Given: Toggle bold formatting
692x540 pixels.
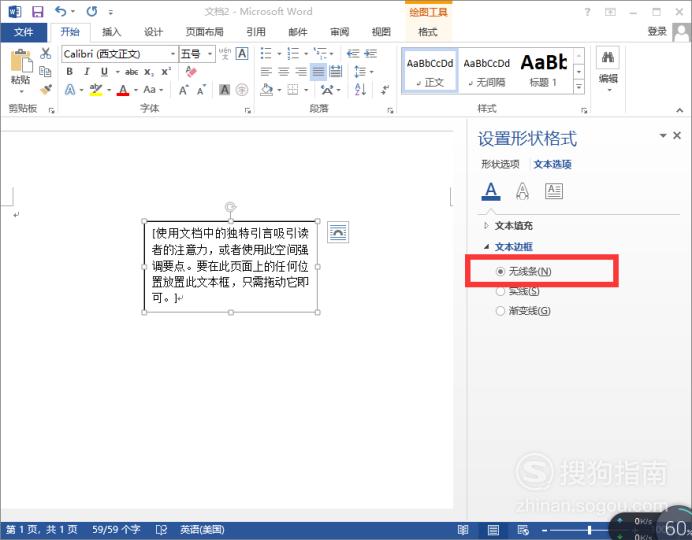Looking at the screenshot, I should pos(70,71).
